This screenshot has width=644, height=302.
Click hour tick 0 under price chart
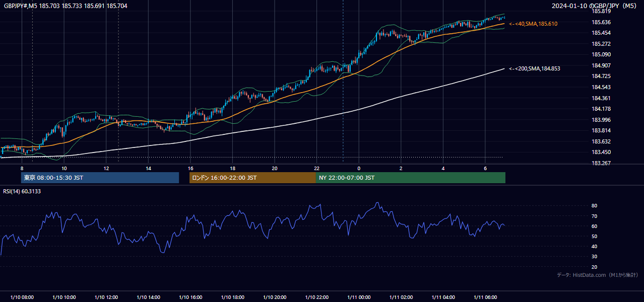point(359,168)
